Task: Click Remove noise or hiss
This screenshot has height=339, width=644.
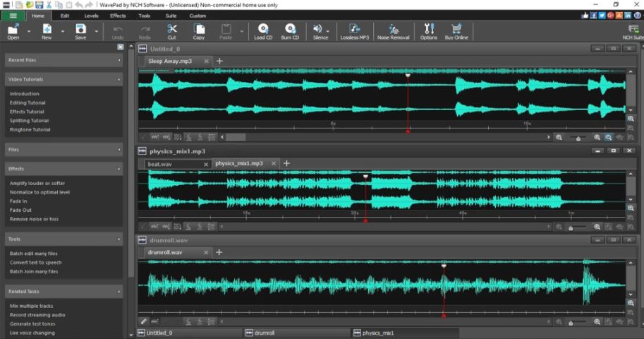Action: [34, 219]
